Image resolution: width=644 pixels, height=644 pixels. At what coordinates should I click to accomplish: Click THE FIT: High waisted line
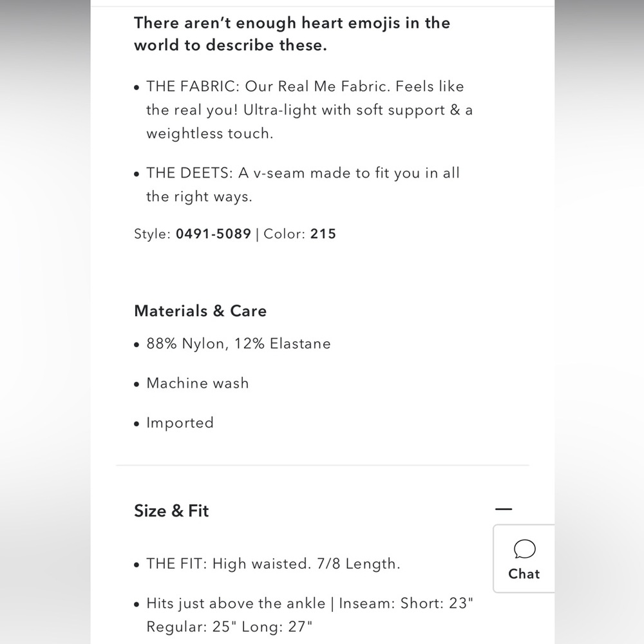pyautogui.click(x=273, y=564)
